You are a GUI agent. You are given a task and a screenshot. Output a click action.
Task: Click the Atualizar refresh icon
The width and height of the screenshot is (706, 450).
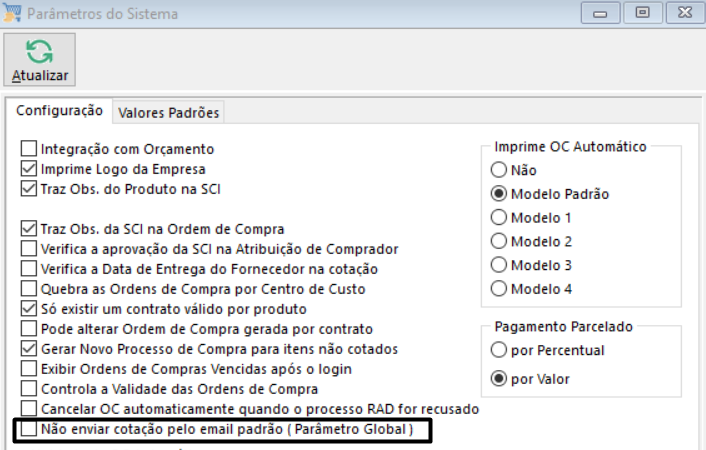pyautogui.click(x=40, y=52)
